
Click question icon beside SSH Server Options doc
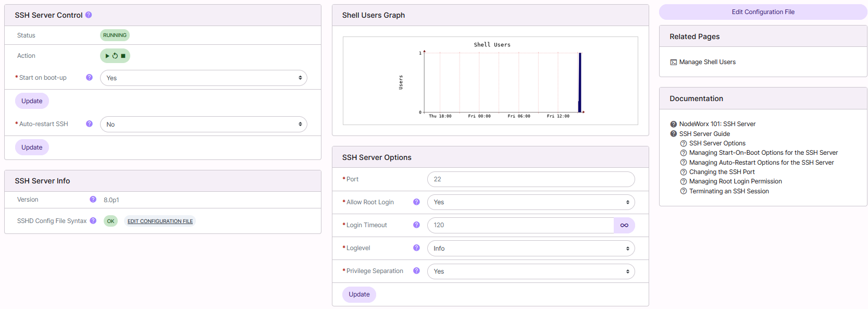pyautogui.click(x=684, y=143)
